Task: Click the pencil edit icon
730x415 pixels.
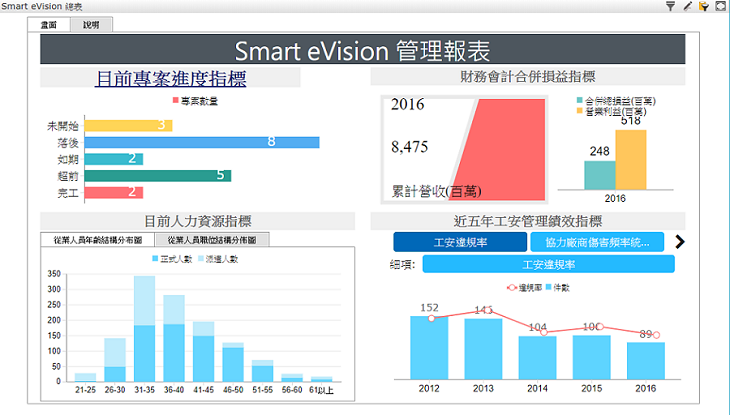Action: click(687, 6)
